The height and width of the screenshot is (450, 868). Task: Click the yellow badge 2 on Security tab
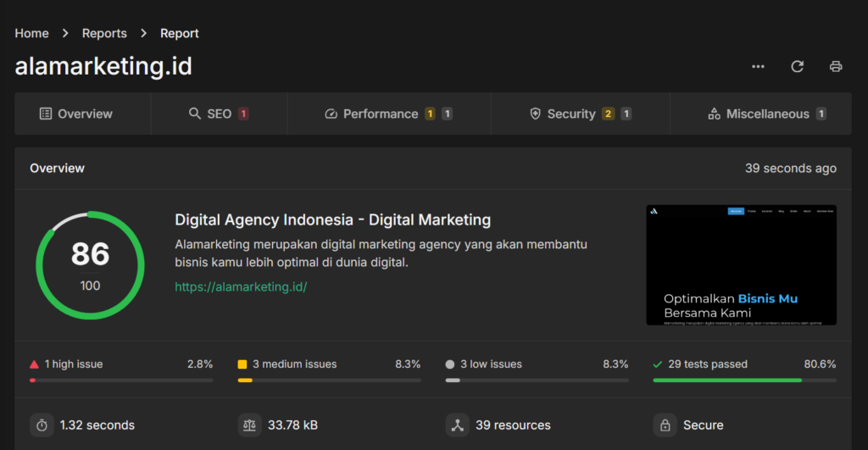[x=608, y=114]
